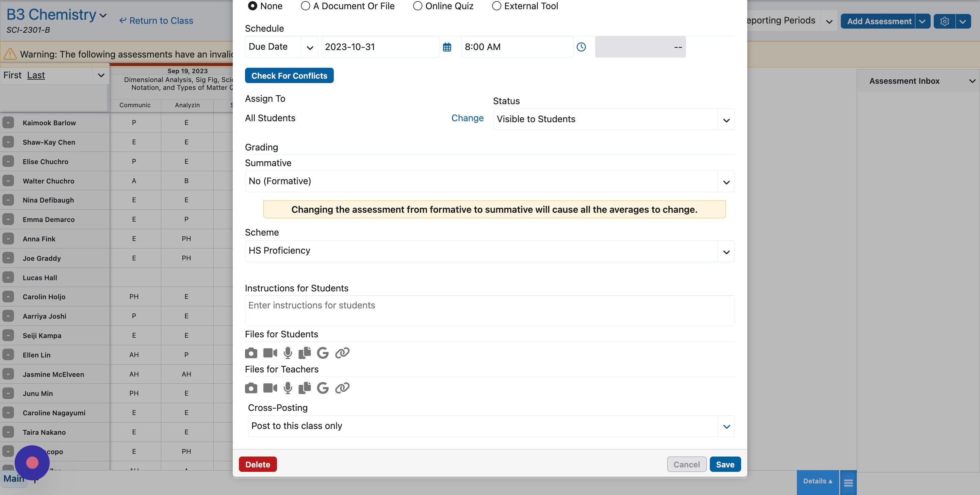This screenshot has height=495, width=980.
Task: Attach a photo under Files for Students
Action: tap(251, 353)
